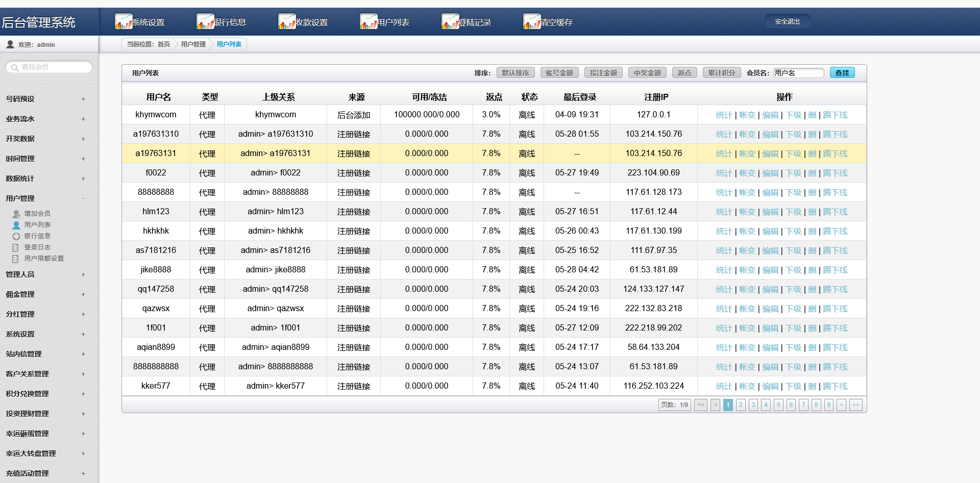
Task: Click 编辑 link for user khymwcom
Action: 770,115
